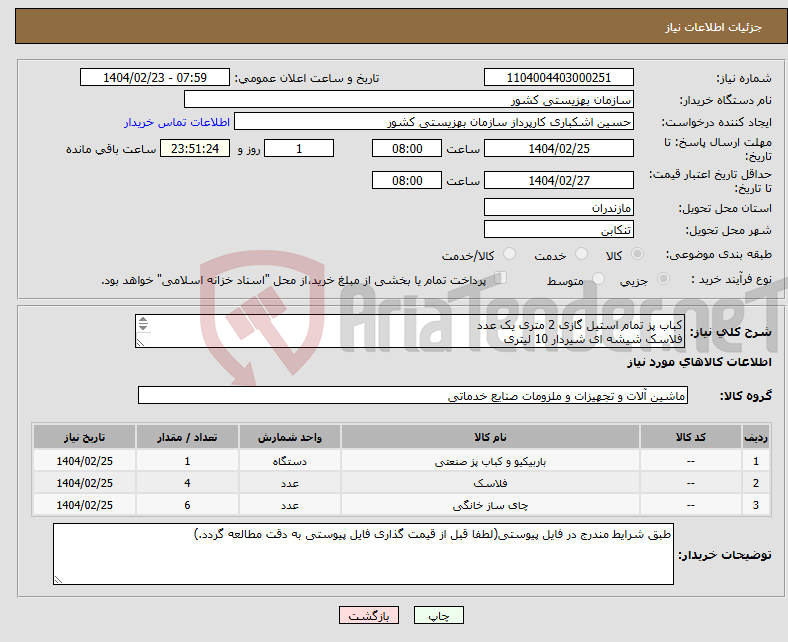
Task: Click the item چای ساز خانگی
Action: click(x=490, y=505)
